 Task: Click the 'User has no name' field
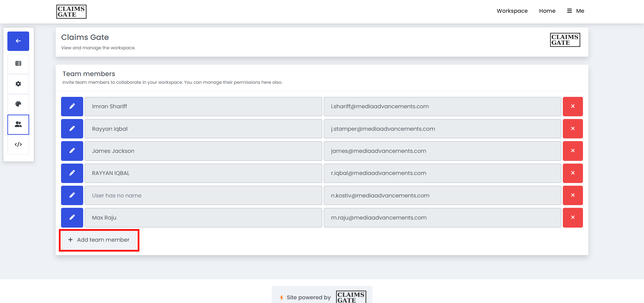click(203, 195)
